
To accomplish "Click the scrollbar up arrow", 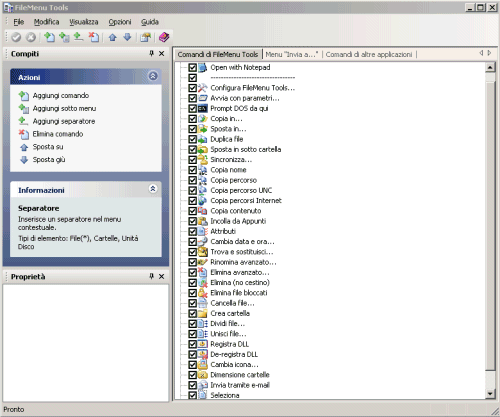I will point(490,68).
